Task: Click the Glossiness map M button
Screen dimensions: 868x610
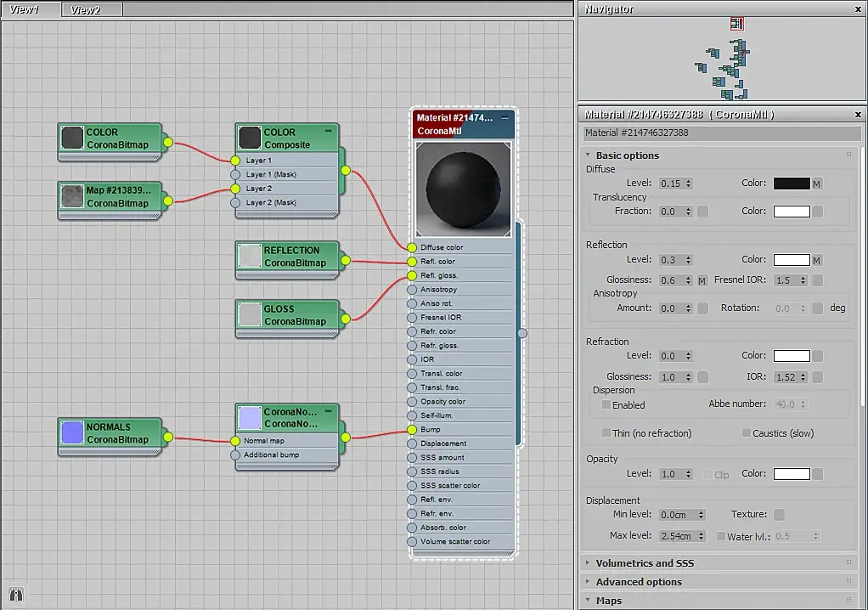Action: coord(702,280)
